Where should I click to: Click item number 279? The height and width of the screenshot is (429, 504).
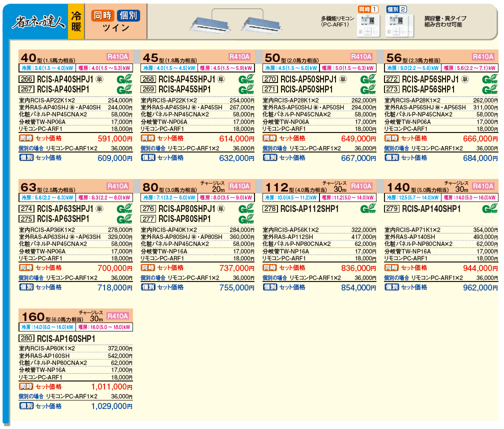coord(392,208)
